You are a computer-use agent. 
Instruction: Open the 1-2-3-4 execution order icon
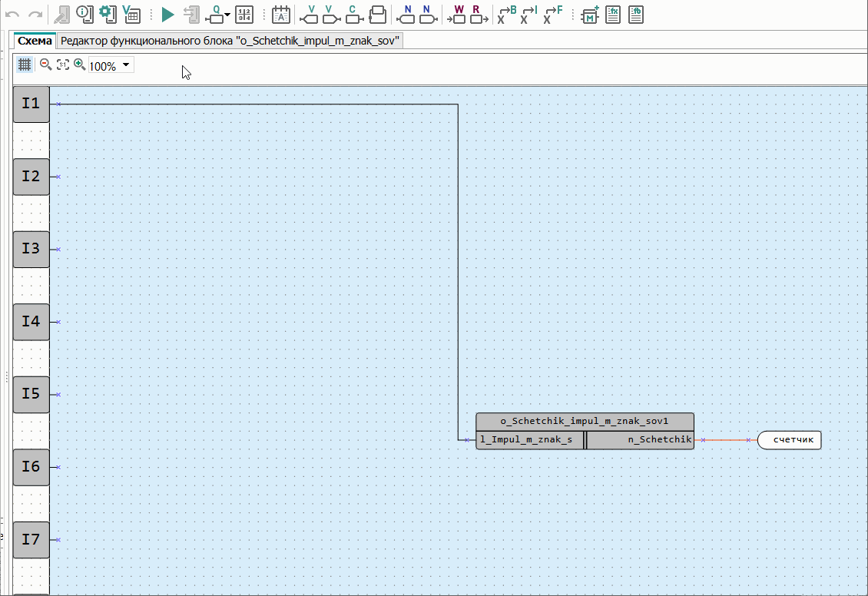click(244, 15)
